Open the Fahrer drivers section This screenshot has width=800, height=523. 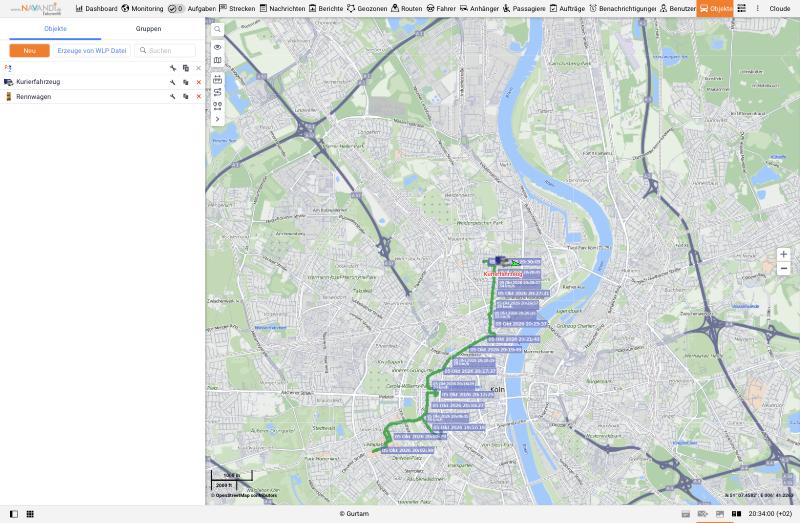[441, 9]
